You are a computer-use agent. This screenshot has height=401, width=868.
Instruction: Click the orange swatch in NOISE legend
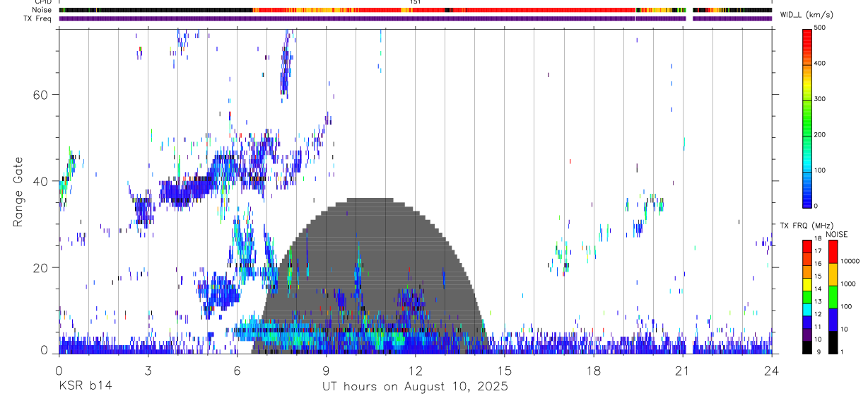[833, 274]
